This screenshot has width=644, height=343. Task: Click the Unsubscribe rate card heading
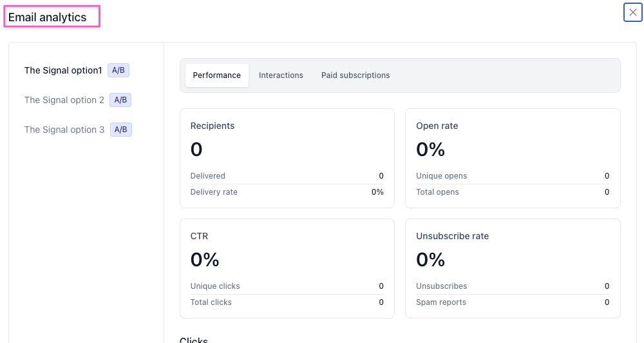(452, 236)
